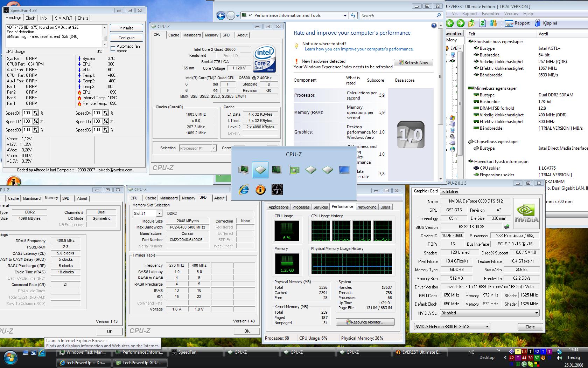Toggle Automatic fan speed checkbox
The height and width of the screenshot is (368, 588).
click(113, 48)
